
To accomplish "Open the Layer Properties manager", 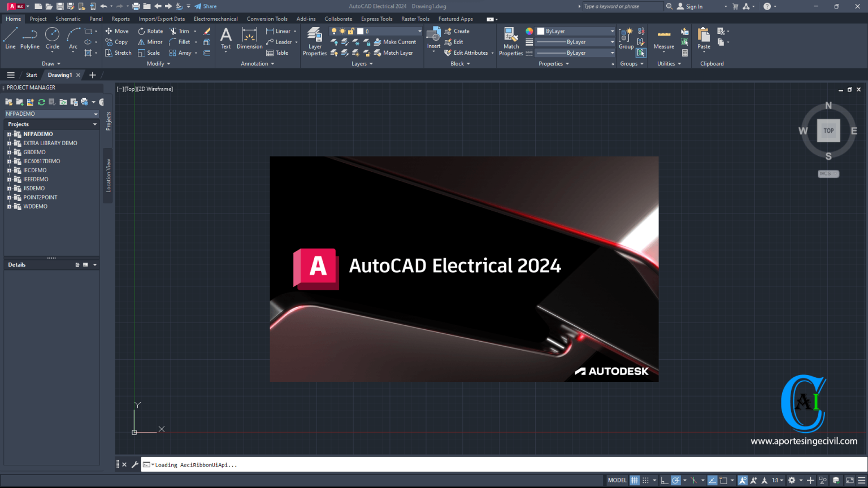I will (314, 41).
